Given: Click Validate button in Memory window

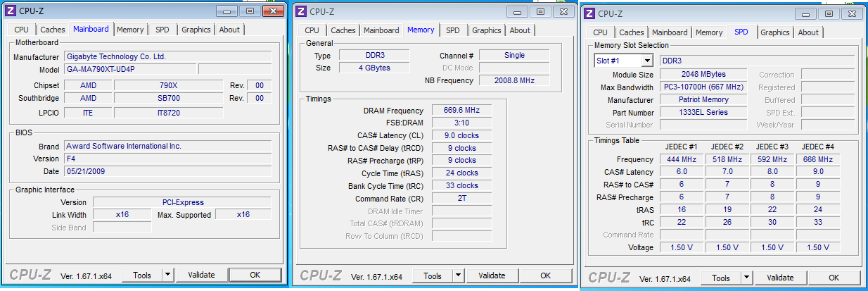Looking at the screenshot, I should (x=492, y=275).
